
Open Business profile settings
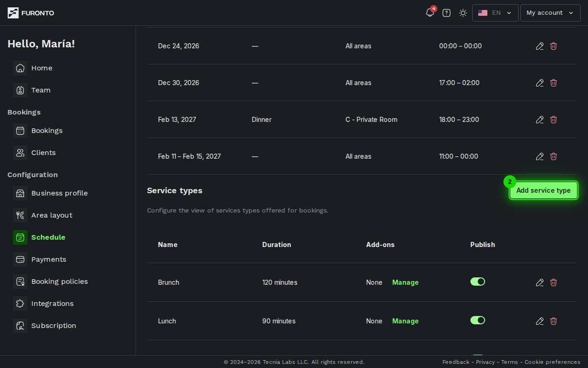tap(59, 193)
